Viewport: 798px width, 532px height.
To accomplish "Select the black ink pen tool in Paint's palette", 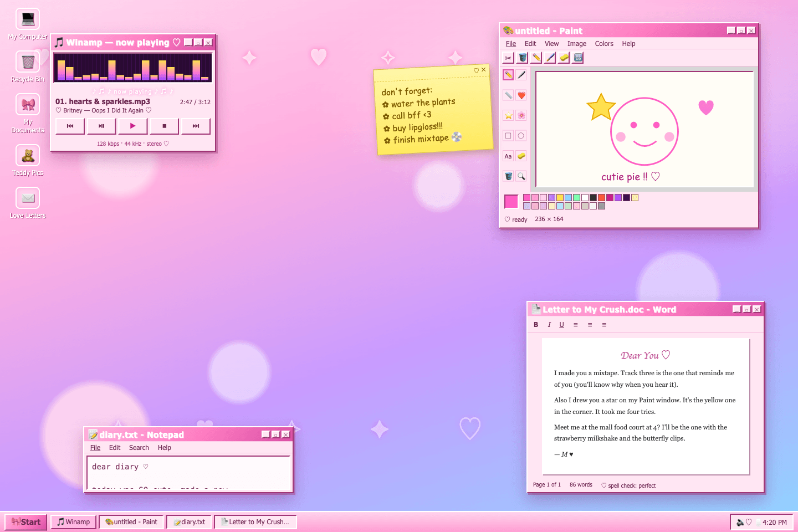I will point(521,75).
